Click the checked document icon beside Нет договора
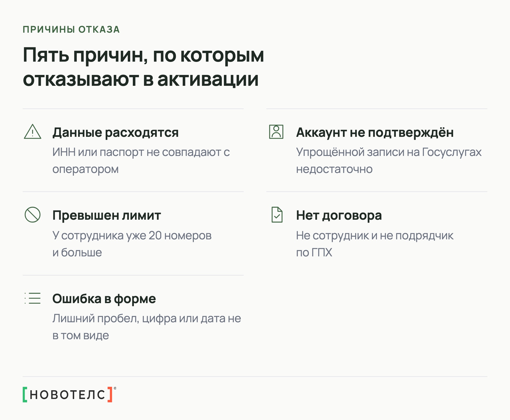The height and width of the screenshot is (420, 510). coord(277,215)
